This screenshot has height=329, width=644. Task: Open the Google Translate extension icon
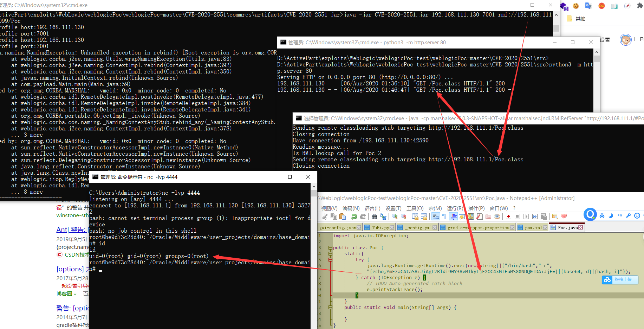coord(588,6)
